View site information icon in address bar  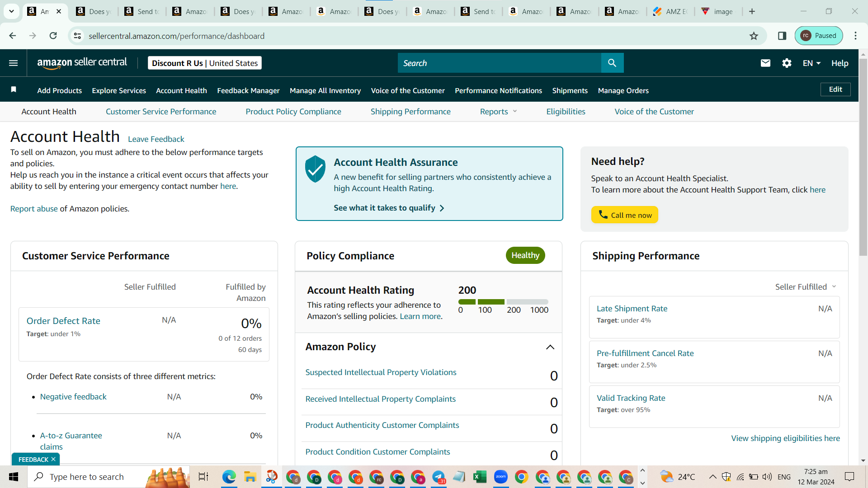(78, 36)
